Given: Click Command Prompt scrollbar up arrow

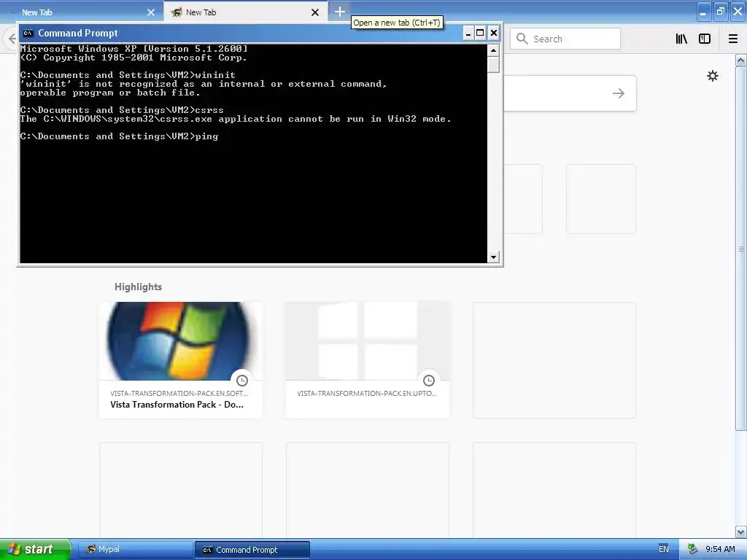Looking at the screenshot, I should [493, 50].
